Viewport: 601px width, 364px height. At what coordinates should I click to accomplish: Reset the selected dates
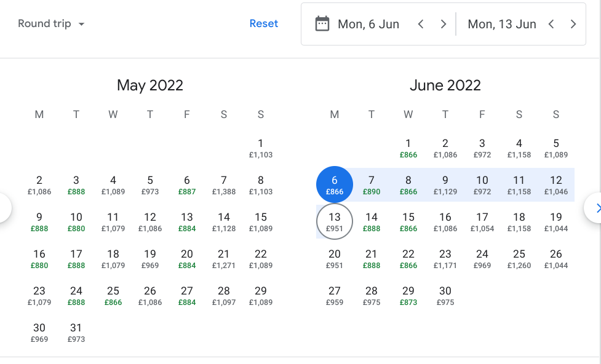[264, 24]
